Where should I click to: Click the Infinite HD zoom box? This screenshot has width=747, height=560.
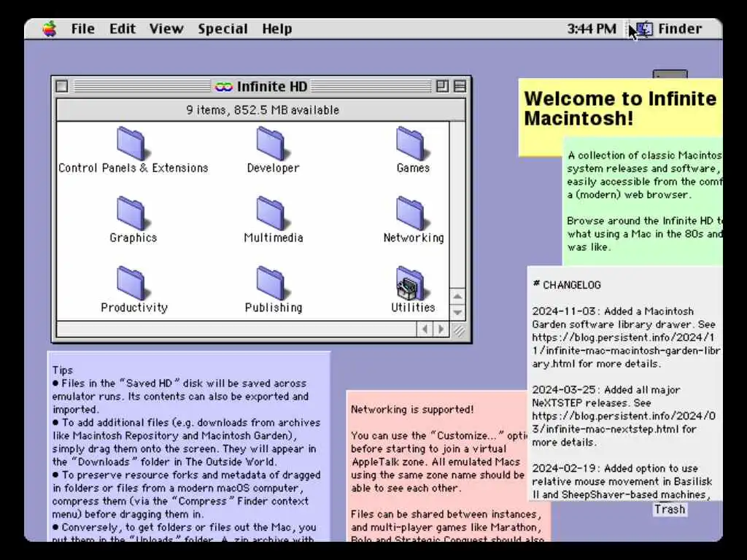click(x=442, y=86)
